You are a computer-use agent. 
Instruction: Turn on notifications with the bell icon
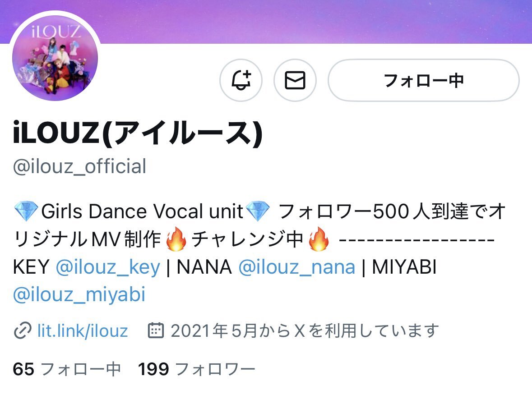click(241, 80)
